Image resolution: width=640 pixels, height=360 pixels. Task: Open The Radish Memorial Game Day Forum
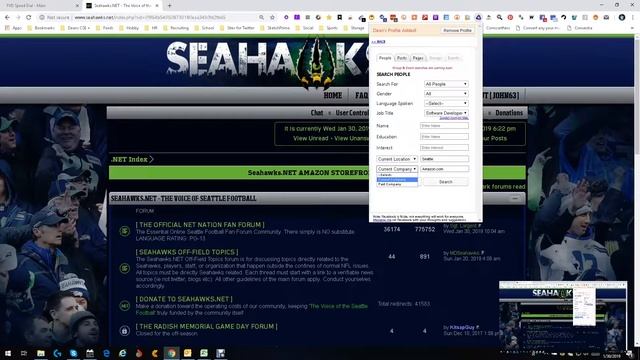click(207, 326)
